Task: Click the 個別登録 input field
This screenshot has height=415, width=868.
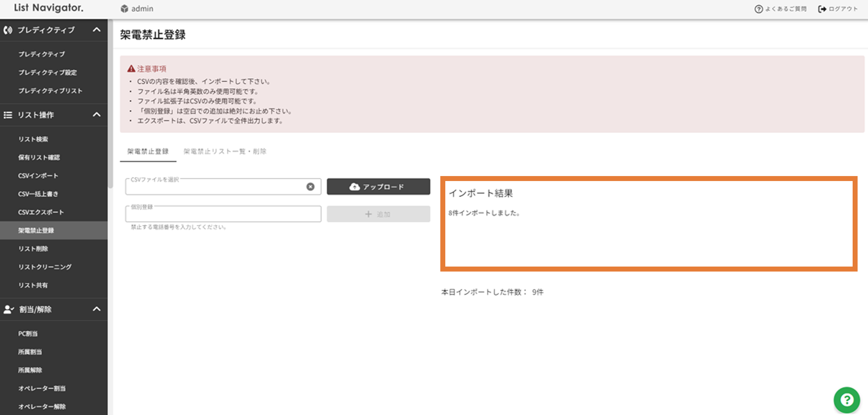Action: pyautogui.click(x=223, y=214)
